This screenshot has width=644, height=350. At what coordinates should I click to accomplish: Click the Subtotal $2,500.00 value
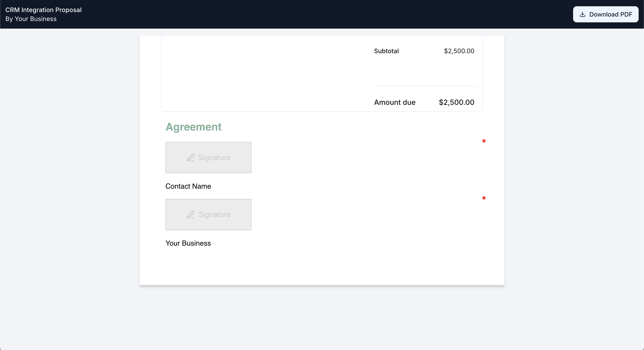pyautogui.click(x=459, y=51)
